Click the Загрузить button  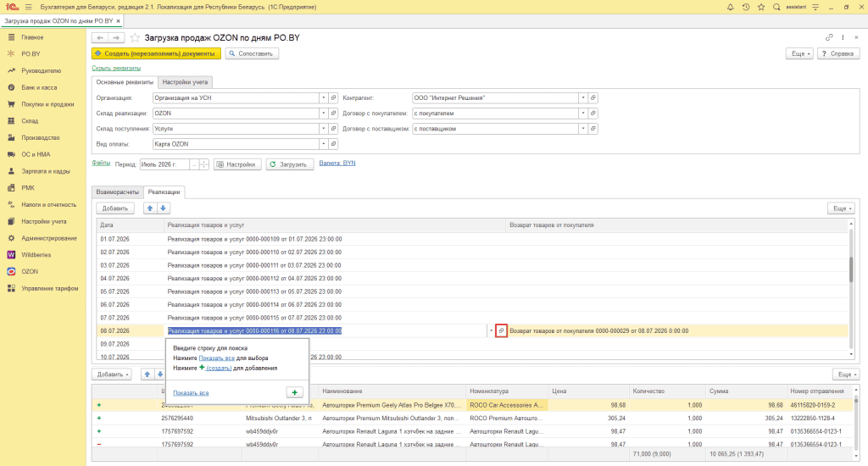[290, 164]
